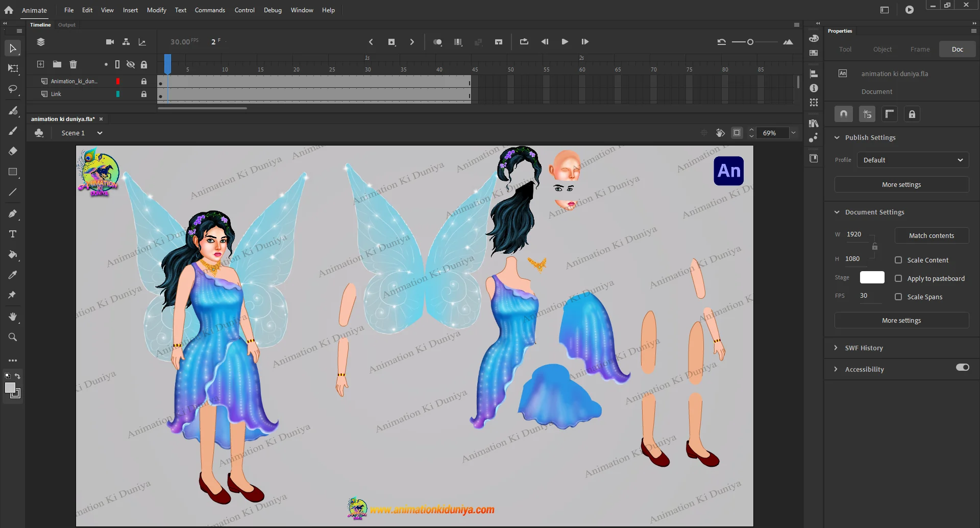This screenshot has width=980, height=528.
Task: Check the Apply to pasteboard option
Action: (x=898, y=278)
